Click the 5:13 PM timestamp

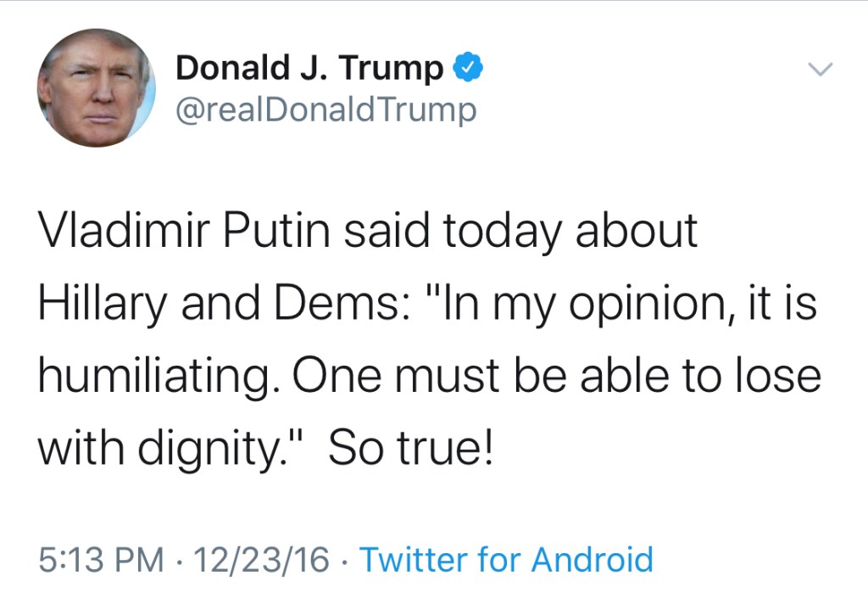pyautogui.click(x=100, y=560)
